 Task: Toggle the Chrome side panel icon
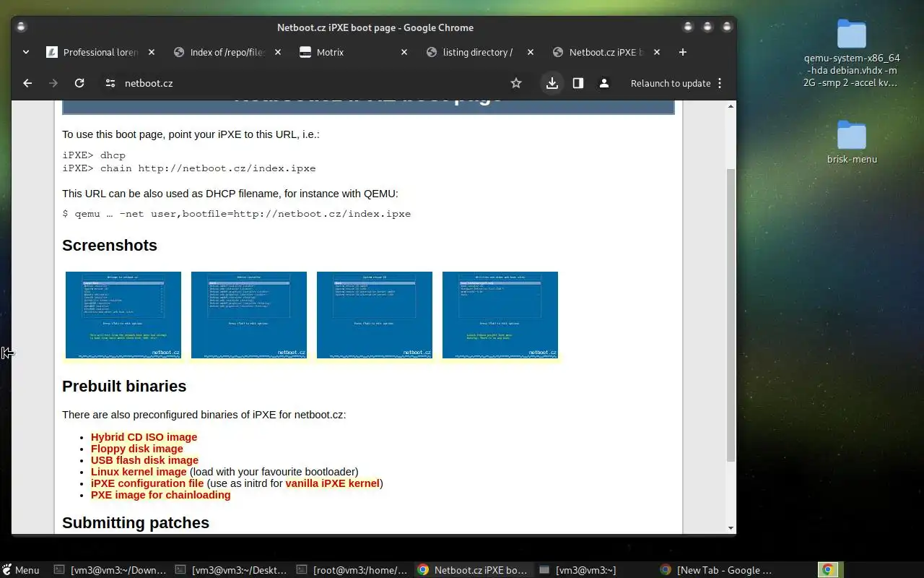pyautogui.click(x=578, y=83)
